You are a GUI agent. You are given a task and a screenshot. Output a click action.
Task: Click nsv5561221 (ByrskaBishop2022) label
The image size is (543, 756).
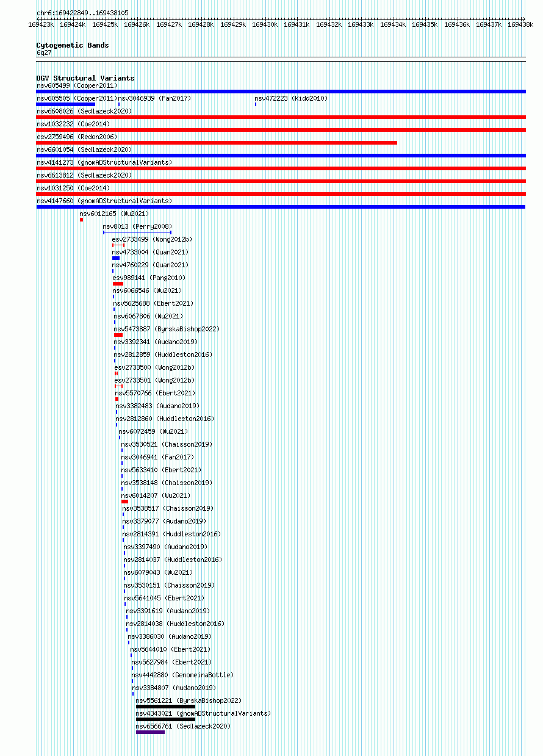(x=189, y=700)
